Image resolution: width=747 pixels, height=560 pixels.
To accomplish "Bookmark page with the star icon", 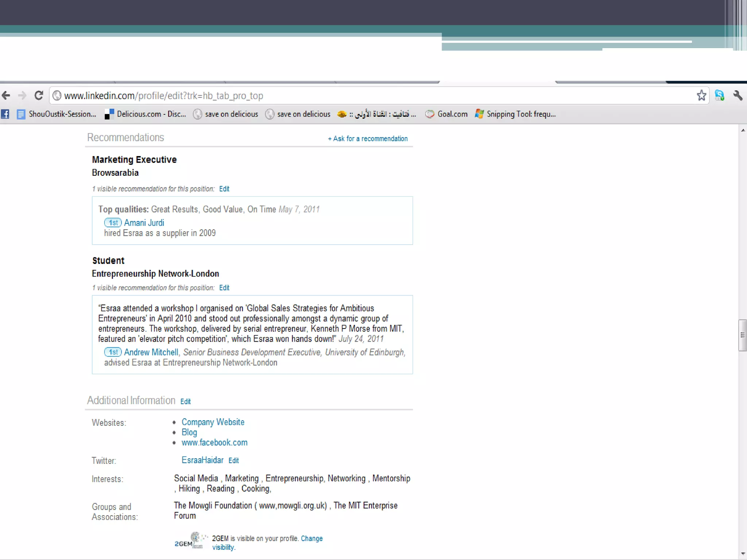I will click(701, 96).
